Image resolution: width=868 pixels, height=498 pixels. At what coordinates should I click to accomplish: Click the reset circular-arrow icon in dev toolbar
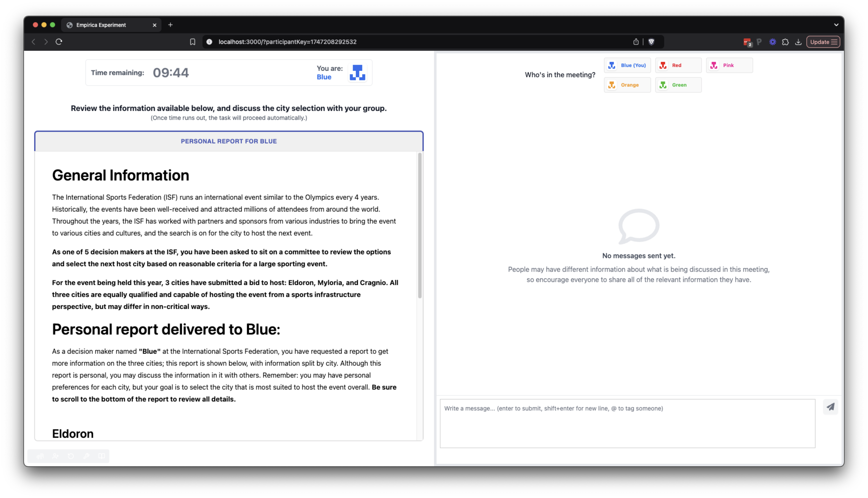71,456
